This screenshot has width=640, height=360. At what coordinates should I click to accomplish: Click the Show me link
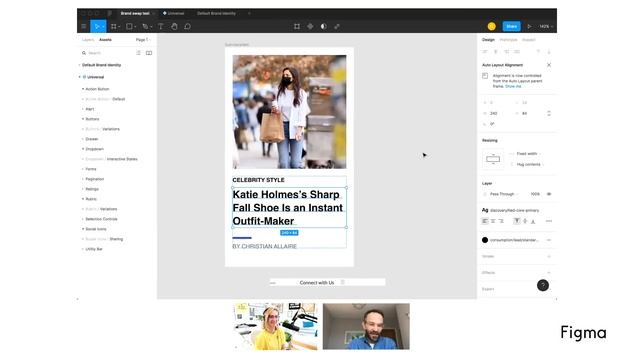click(x=513, y=87)
